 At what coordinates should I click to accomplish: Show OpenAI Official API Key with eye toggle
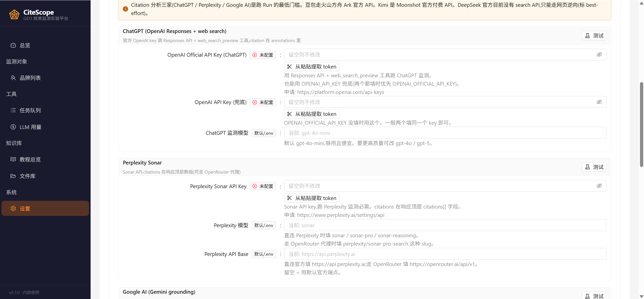[x=599, y=55]
